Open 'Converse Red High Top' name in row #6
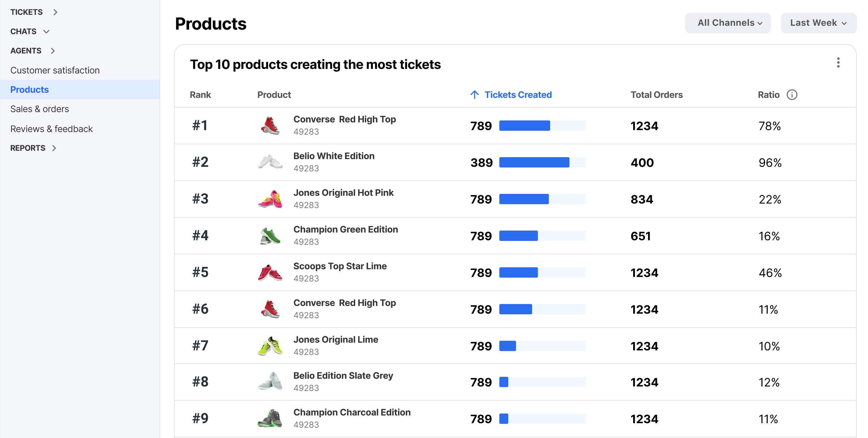 coord(344,303)
